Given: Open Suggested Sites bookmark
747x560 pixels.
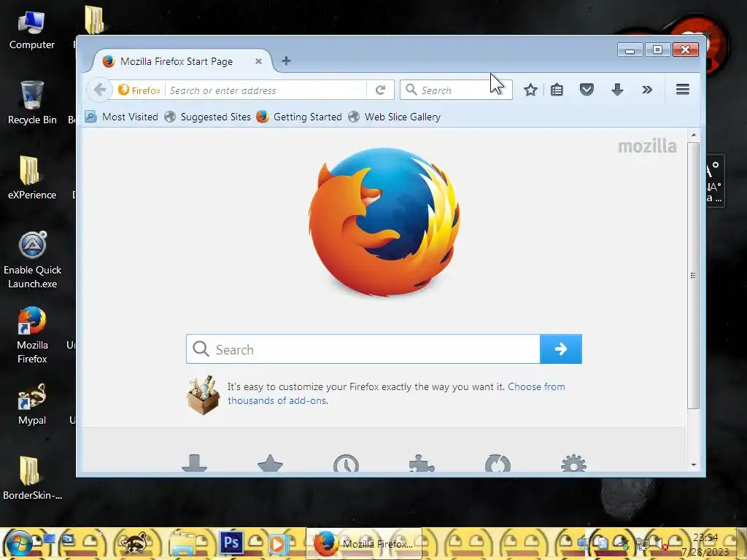Looking at the screenshot, I should coord(208,117).
